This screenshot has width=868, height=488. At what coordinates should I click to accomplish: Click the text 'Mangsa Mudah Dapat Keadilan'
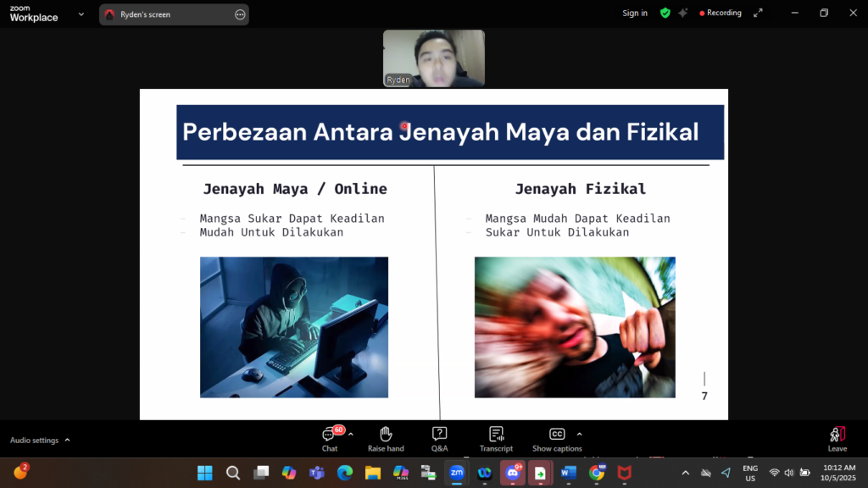click(x=578, y=219)
